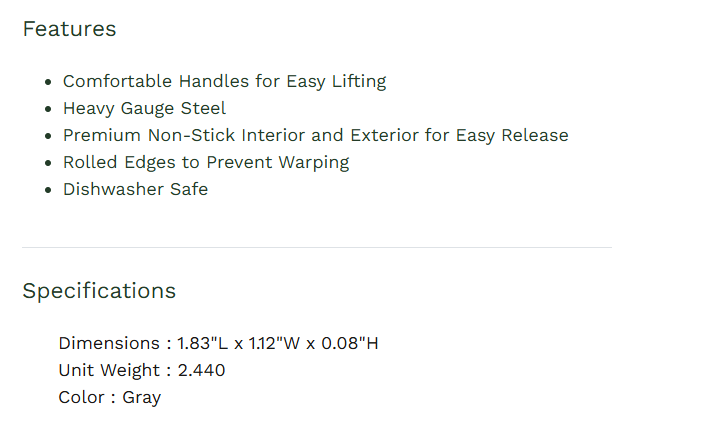Click the 'Dimensions' label

108,343
